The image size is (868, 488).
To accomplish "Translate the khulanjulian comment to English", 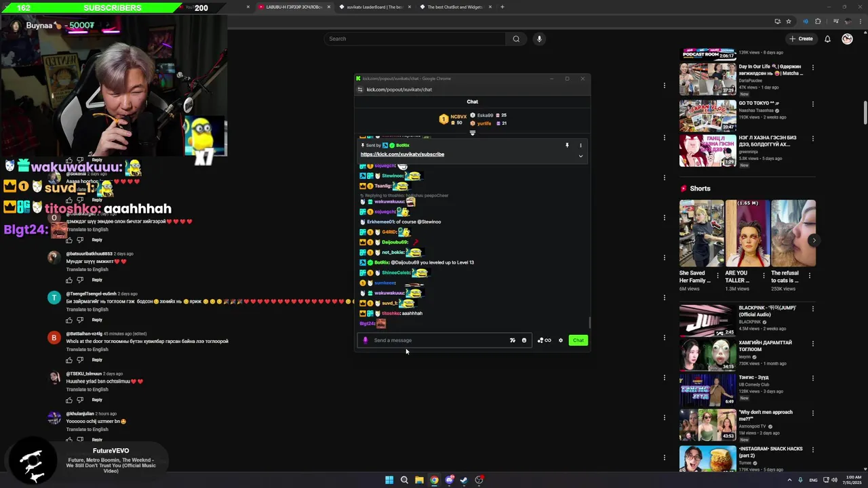I will [87, 429].
